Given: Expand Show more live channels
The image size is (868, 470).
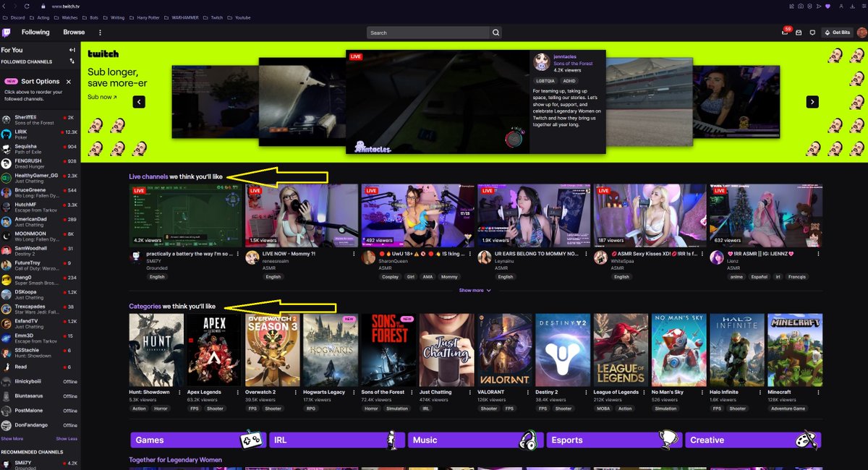Looking at the screenshot, I should 475,291.
